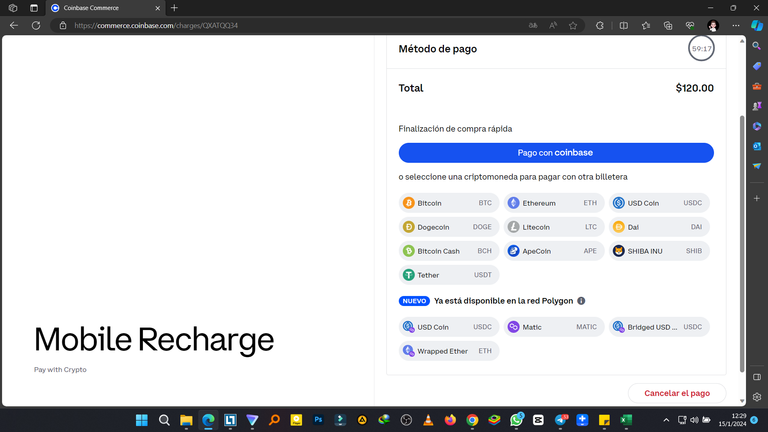
Task: Show hidden system tray icons
Action: click(x=666, y=420)
